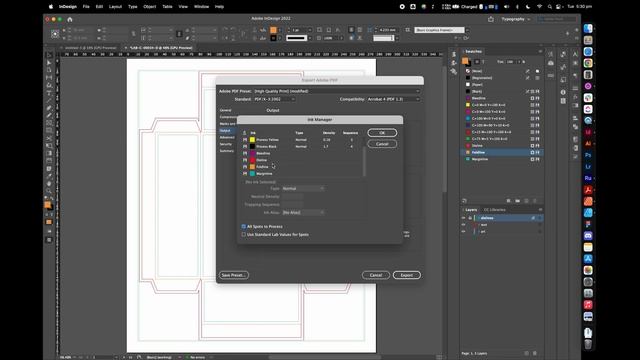
Task: Select the Hand tool
Action: tap(49, 183)
